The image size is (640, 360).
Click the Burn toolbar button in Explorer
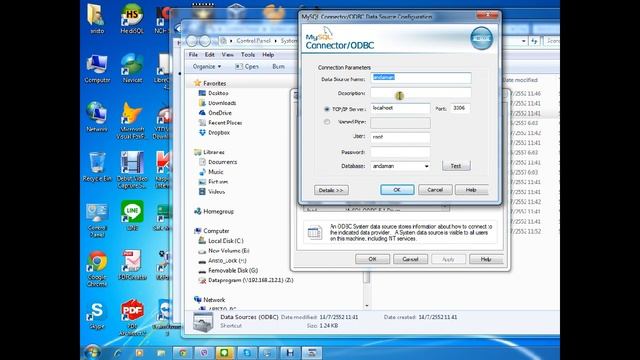pyautogui.click(x=278, y=67)
